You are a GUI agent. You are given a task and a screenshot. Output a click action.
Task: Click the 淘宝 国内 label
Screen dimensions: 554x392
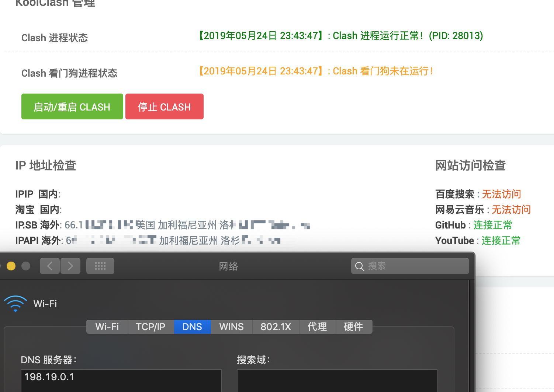click(38, 210)
